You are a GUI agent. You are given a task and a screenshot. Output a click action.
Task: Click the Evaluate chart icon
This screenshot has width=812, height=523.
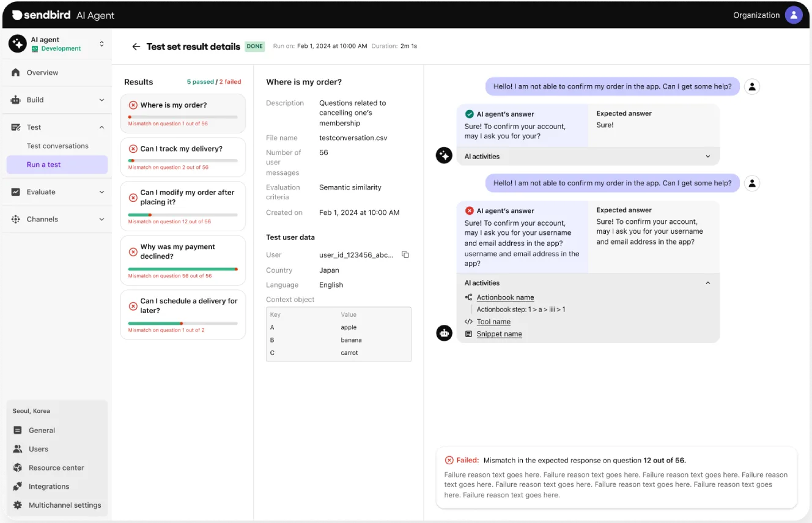[16, 192]
